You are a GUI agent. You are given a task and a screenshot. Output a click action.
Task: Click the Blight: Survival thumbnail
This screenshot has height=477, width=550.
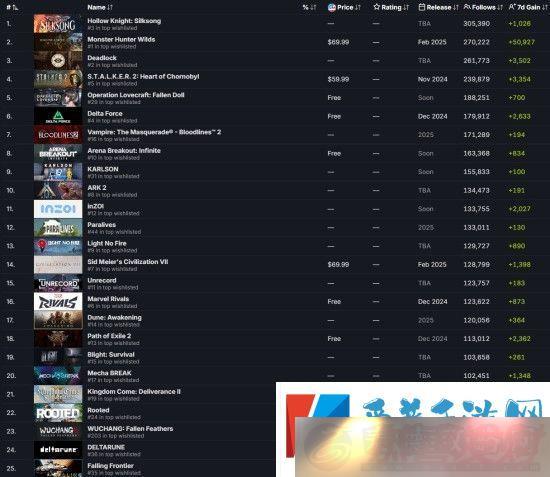tap(58, 357)
